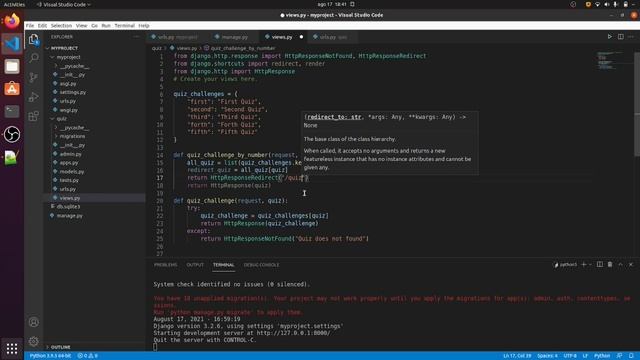Split the terminal panel
The height and width of the screenshot is (360, 640).
600,264
